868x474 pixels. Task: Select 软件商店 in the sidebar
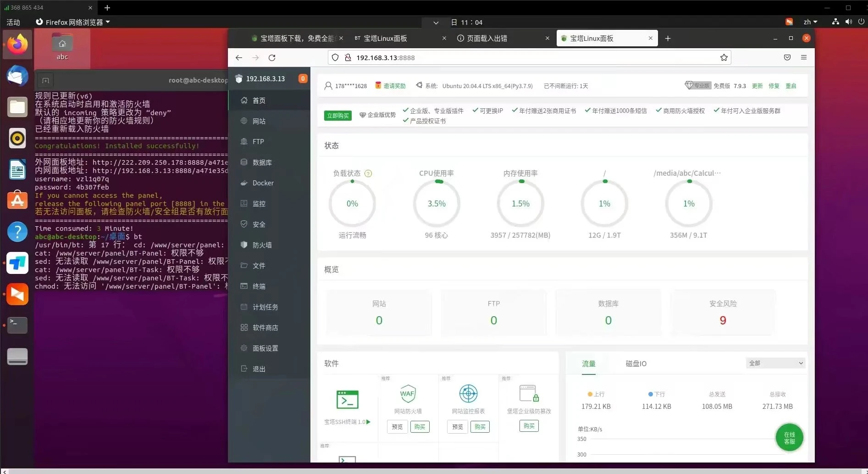[x=265, y=328]
